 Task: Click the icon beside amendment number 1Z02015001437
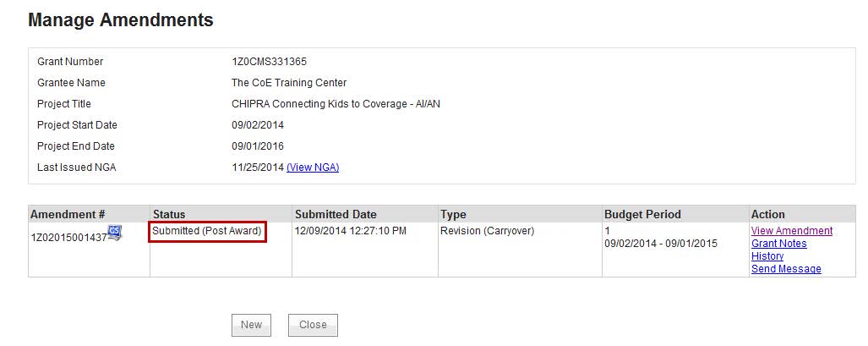(114, 233)
